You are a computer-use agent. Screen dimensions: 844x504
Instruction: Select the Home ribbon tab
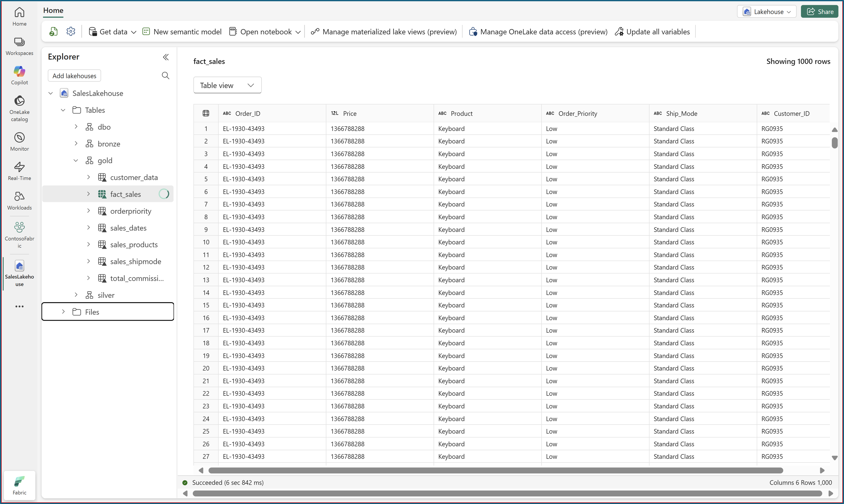pos(53,10)
